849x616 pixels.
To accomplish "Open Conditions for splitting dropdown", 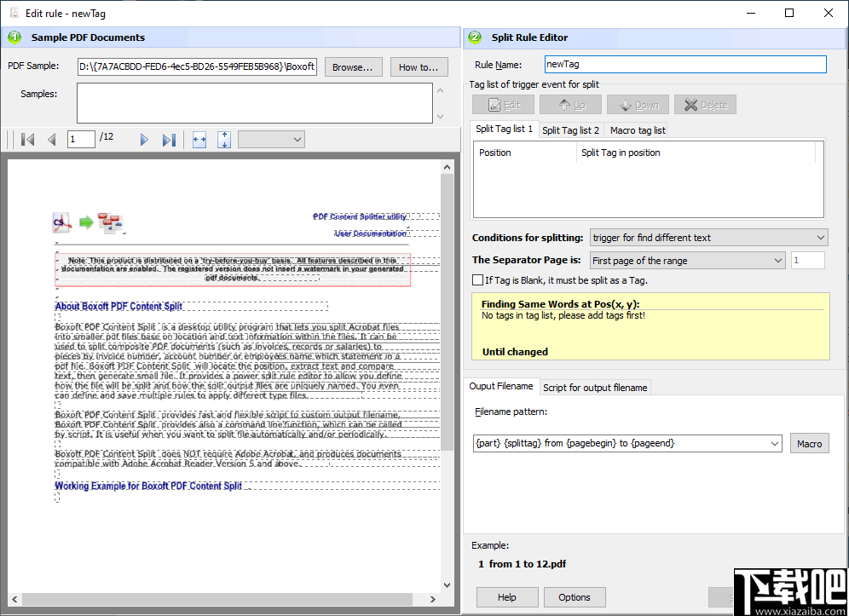I will (708, 238).
